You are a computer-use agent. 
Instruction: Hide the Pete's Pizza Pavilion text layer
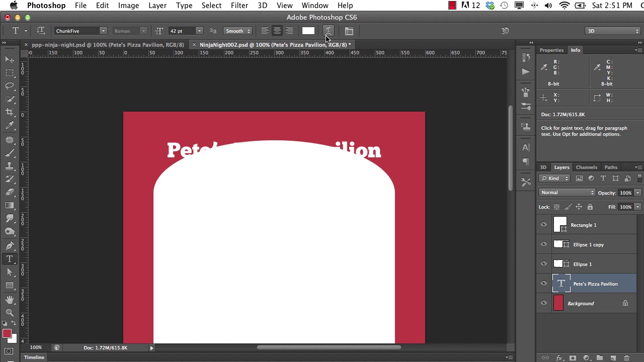(544, 284)
